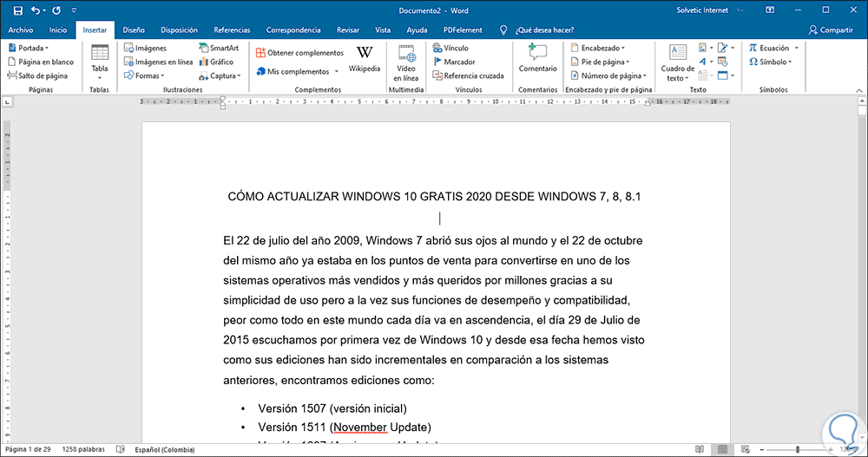
Task: Expand the Captura screenshot dropdown
Action: (x=220, y=75)
